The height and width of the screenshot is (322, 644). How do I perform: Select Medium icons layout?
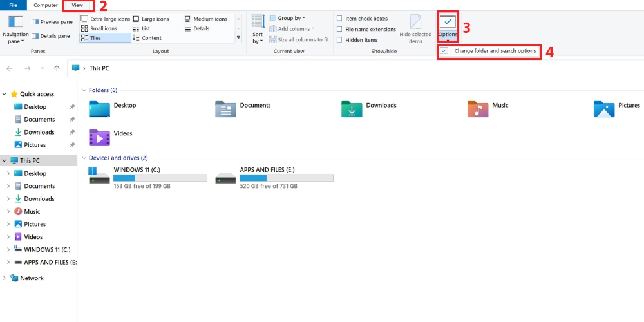(x=206, y=19)
